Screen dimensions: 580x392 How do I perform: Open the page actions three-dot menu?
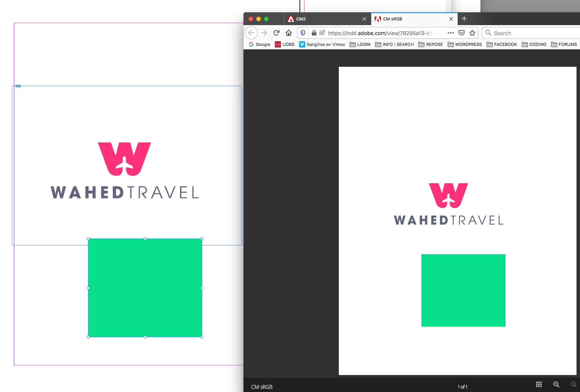(451, 33)
